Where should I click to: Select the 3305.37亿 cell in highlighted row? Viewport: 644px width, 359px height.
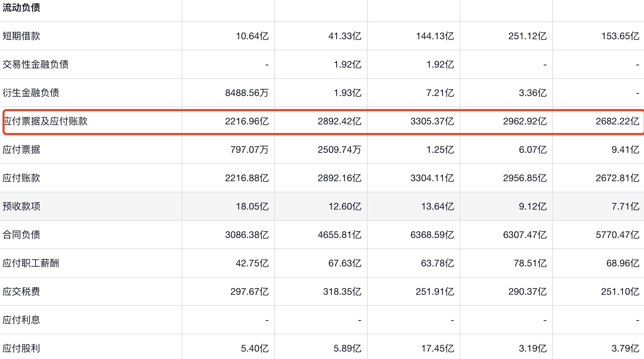(x=432, y=121)
